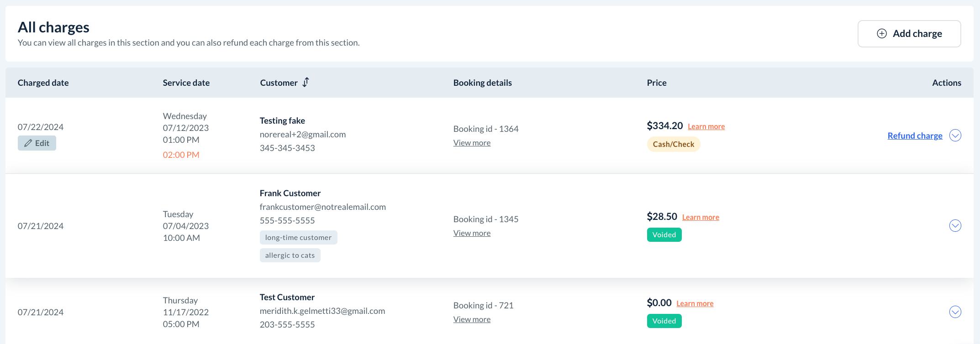
Task: Click the Voided badge under $28.50
Action: point(664,235)
